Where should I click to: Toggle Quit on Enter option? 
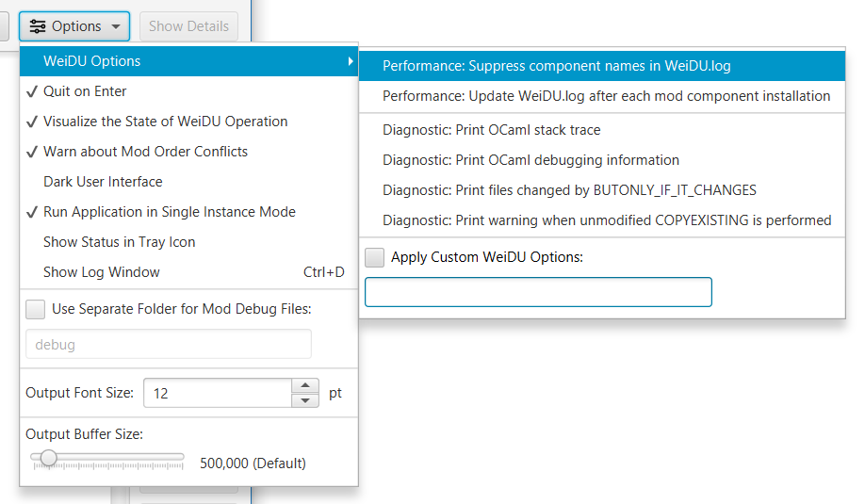(85, 91)
